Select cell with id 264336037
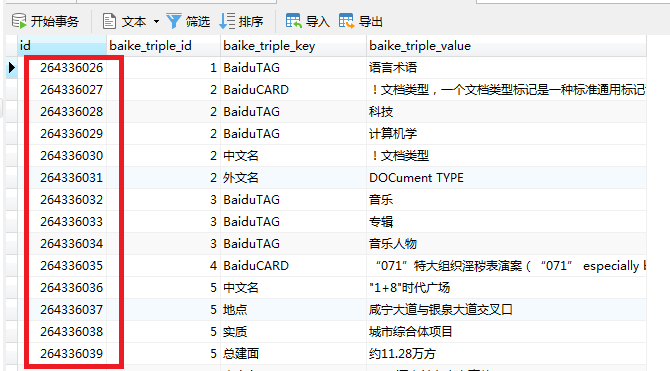Screen dimensions: 670x371 point(62,310)
